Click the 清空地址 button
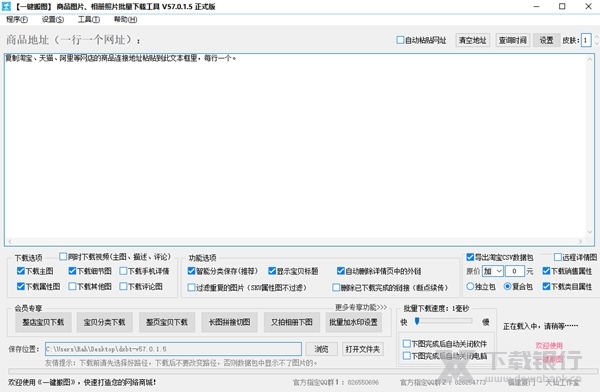This screenshot has height=392, width=600. [x=473, y=40]
